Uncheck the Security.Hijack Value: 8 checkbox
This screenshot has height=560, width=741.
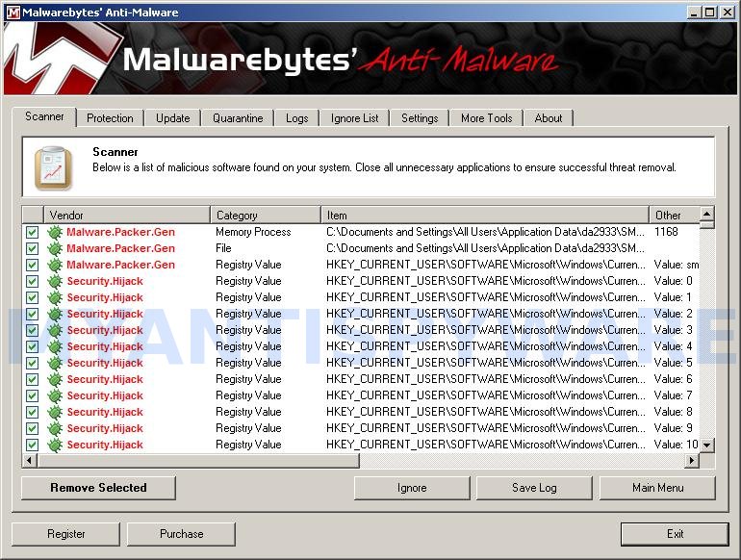point(32,412)
